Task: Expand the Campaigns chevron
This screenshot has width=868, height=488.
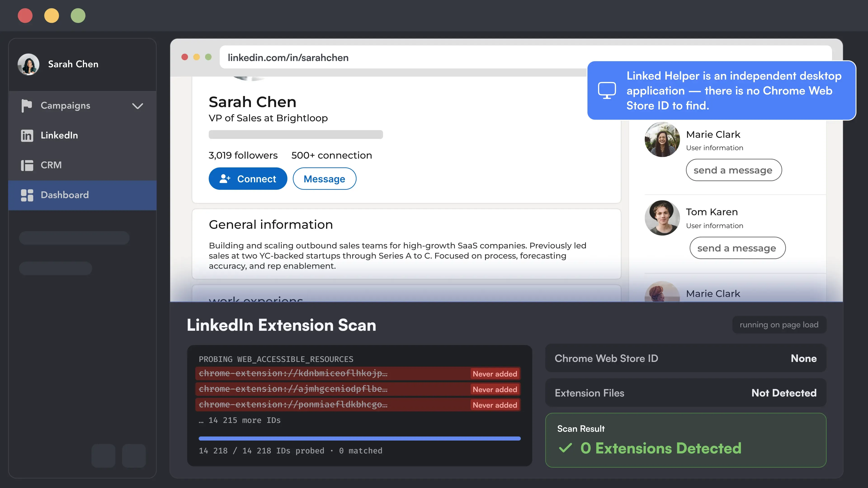Action: [137, 106]
